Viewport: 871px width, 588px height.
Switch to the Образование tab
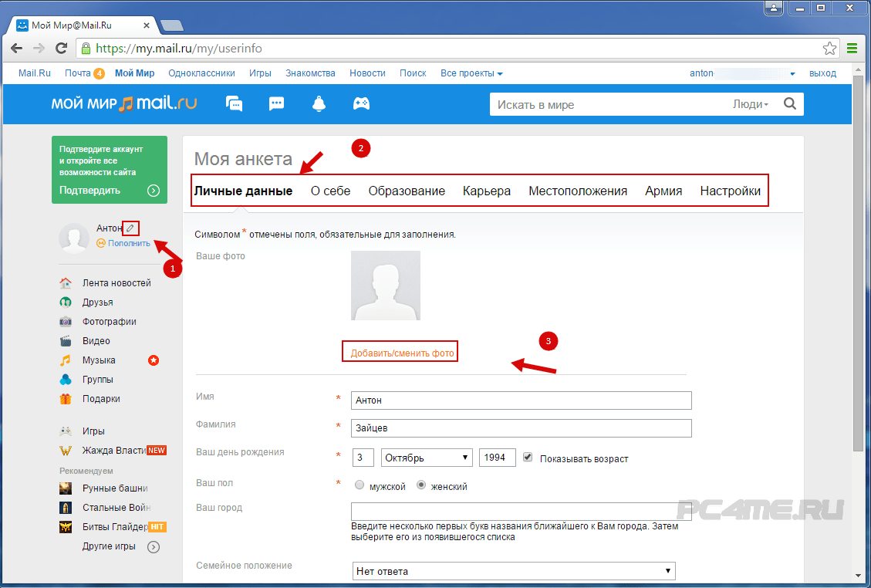tap(407, 191)
